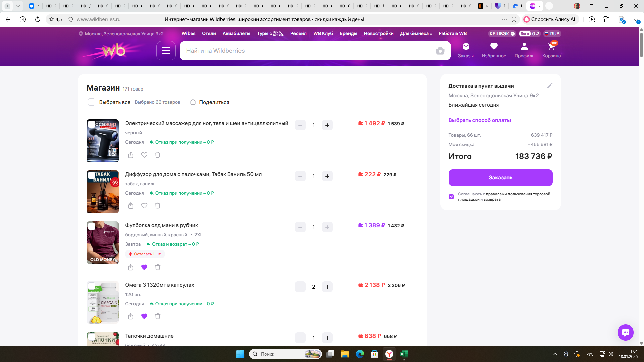Open the RUB currency selector
Viewport: 644px width, 362px height.
[552, 34]
